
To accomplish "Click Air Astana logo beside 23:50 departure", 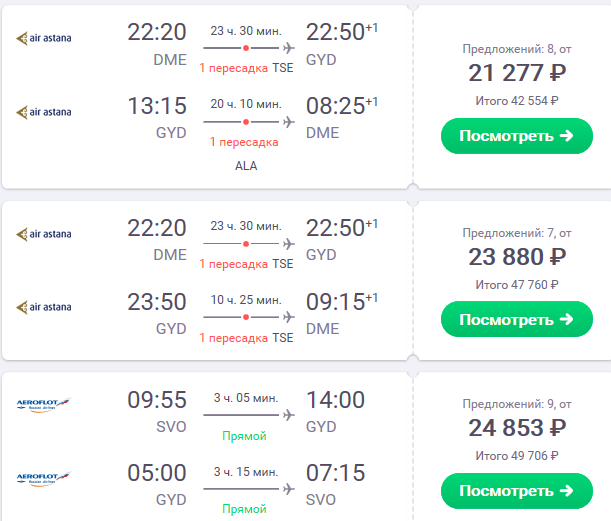I will (x=44, y=308).
